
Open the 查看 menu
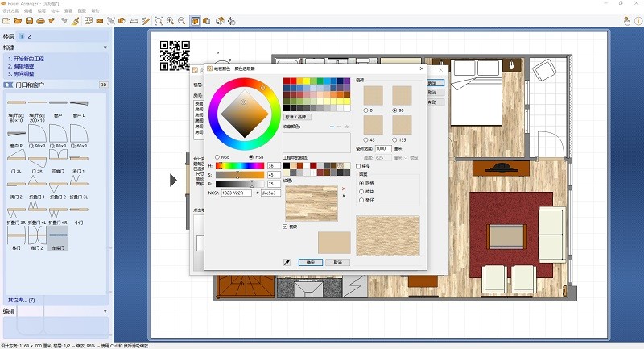[68, 10]
